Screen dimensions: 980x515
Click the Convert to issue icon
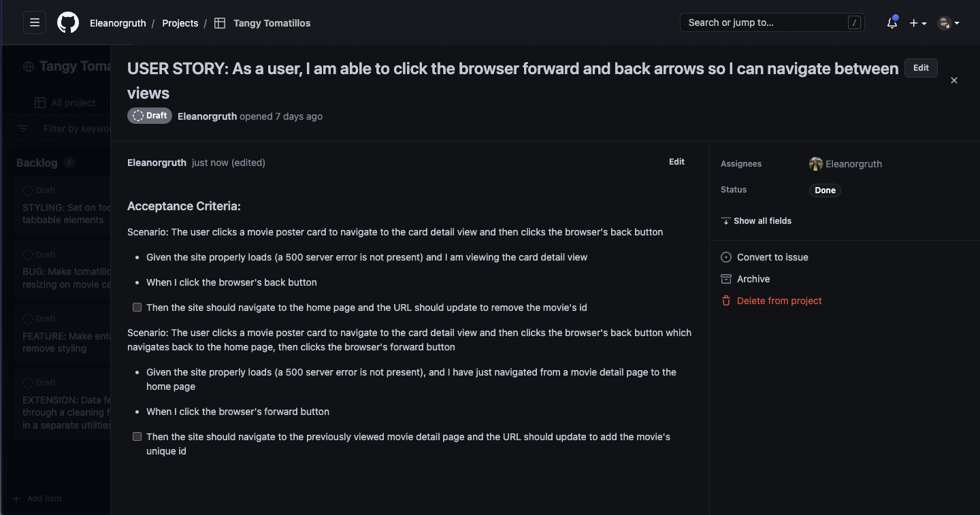pos(726,257)
